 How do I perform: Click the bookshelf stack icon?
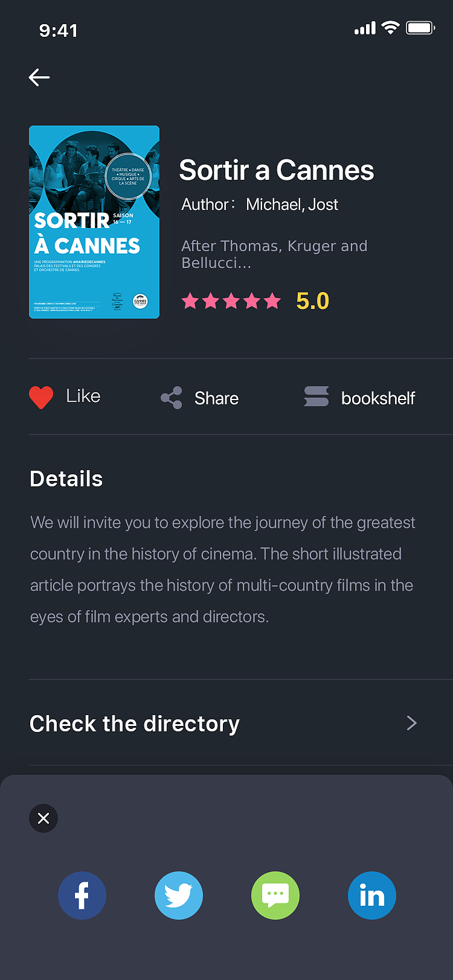click(x=316, y=397)
